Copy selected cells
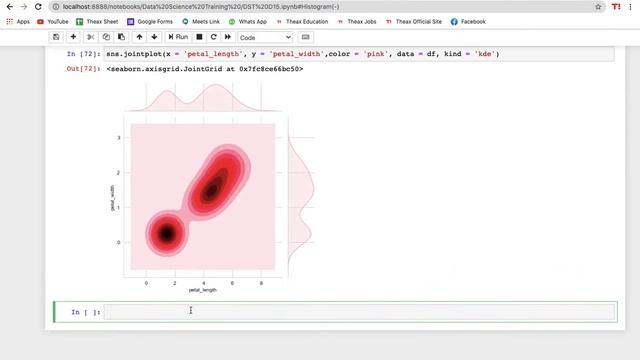This screenshot has height=360, width=640. 106,37
